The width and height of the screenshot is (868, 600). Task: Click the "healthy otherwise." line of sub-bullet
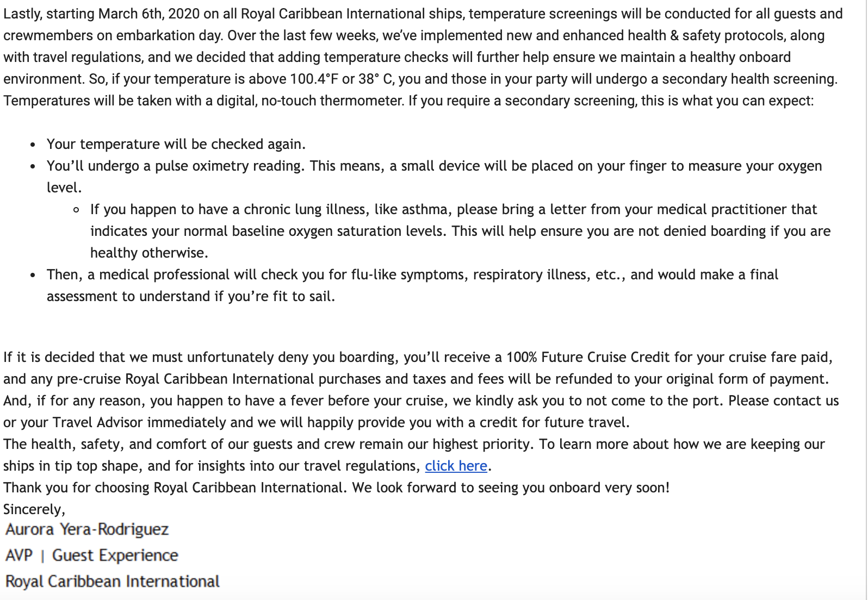(149, 253)
